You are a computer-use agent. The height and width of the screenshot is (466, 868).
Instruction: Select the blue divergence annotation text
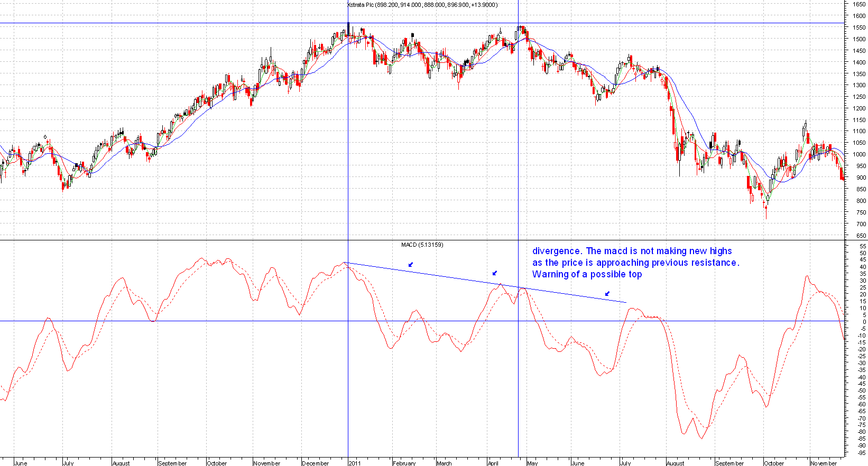(x=635, y=263)
